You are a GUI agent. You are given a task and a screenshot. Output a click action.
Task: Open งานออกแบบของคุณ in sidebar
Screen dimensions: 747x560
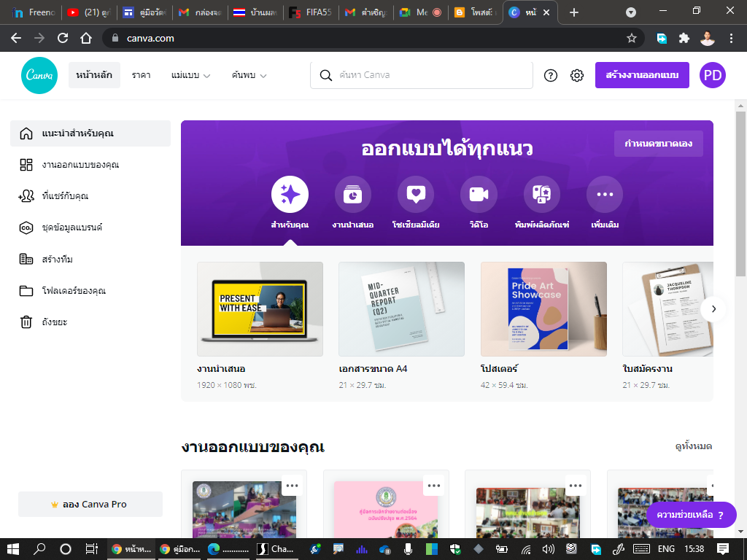90,165
